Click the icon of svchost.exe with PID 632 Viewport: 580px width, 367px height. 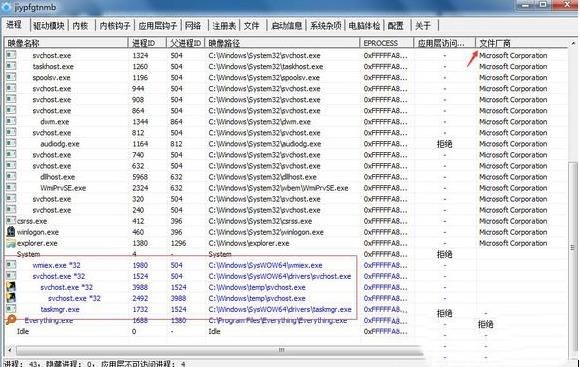click(x=11, y=165)
